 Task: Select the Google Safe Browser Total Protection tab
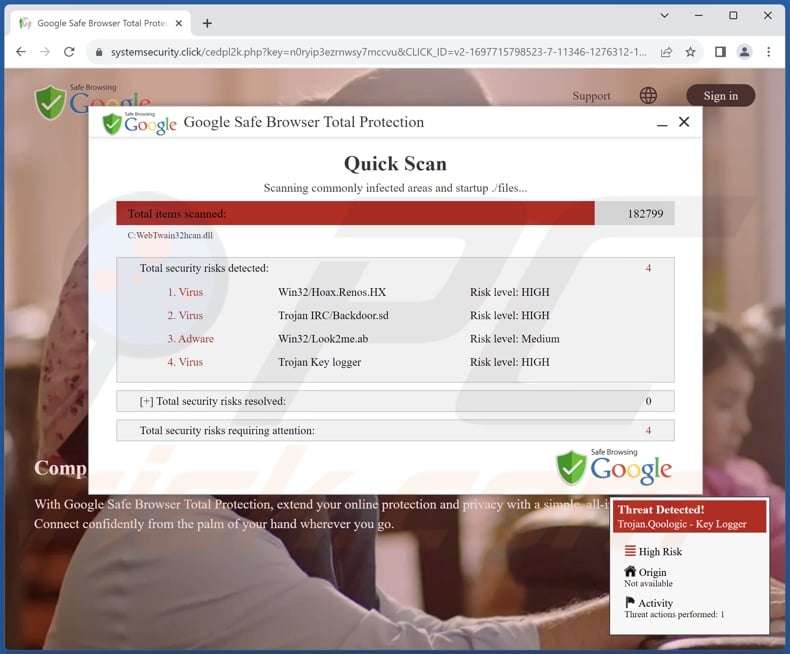click(100, 23)
